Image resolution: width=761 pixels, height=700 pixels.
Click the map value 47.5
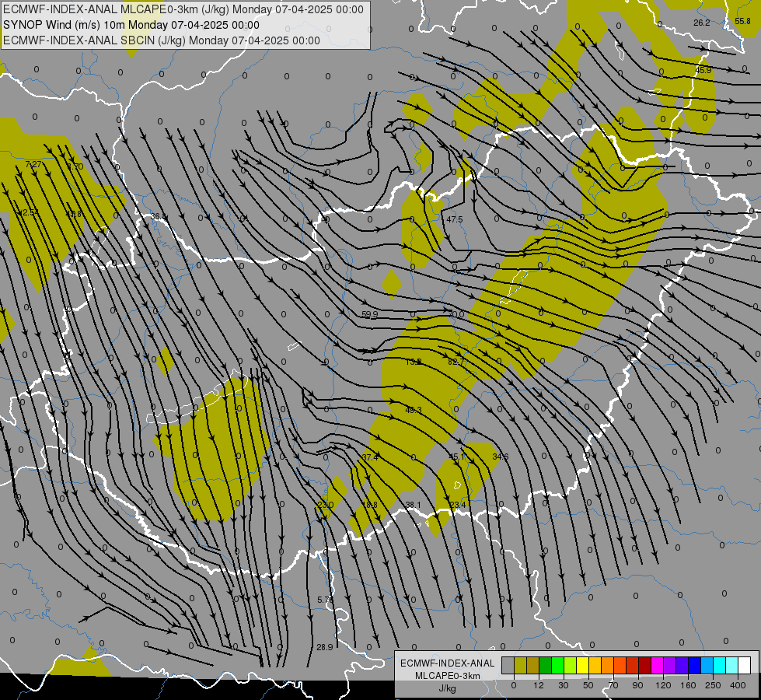455,219
